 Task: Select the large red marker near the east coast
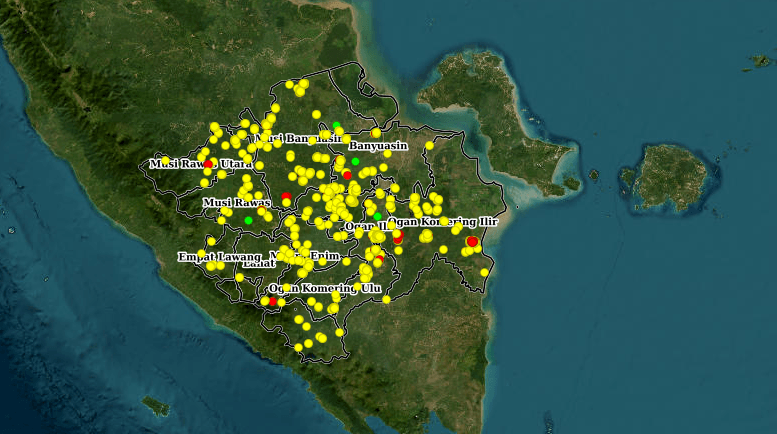(472, 241)
